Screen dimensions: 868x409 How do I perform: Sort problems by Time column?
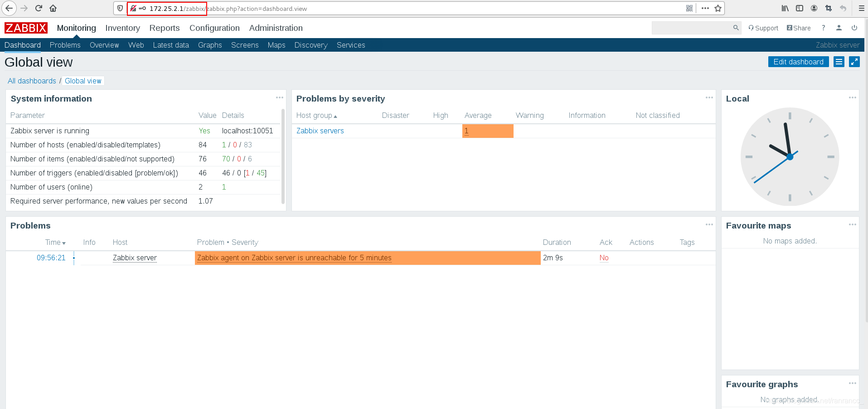(55, 243)
